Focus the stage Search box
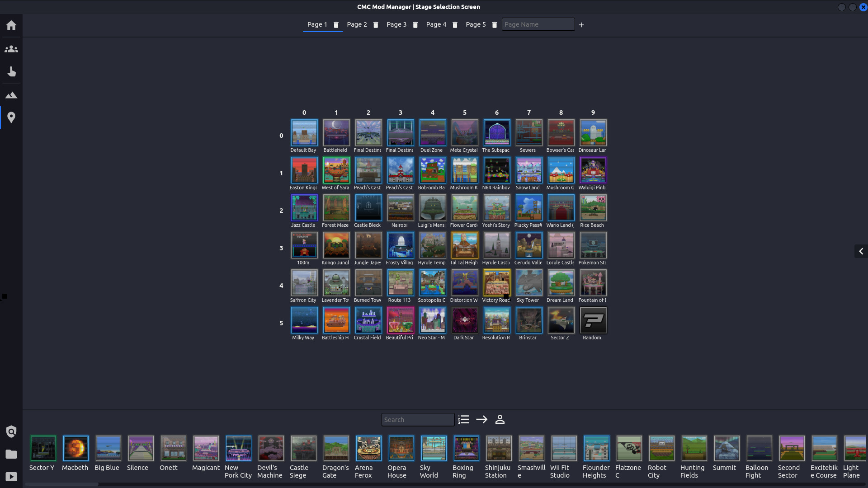The width and height of the screenshot is (868, 488). (418, 419)
